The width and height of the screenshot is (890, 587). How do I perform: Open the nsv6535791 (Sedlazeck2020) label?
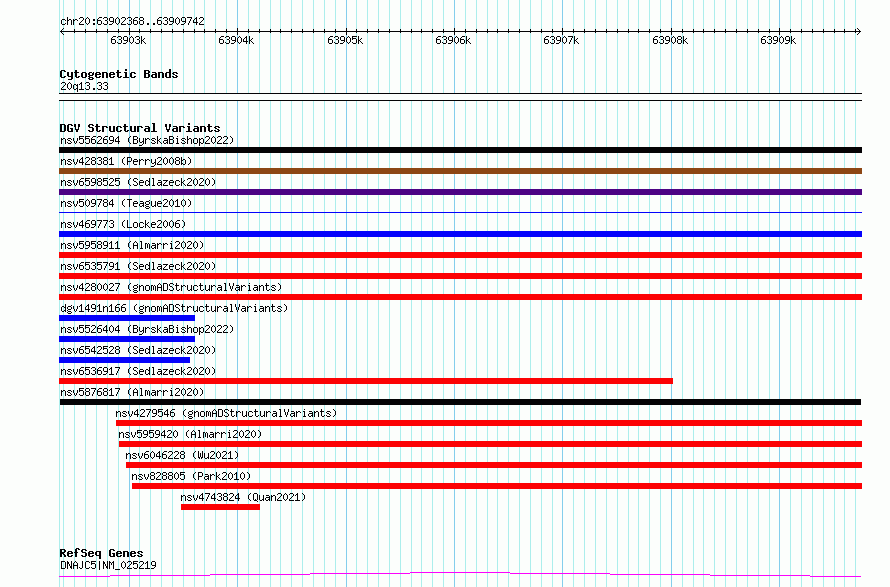(138, 266)
